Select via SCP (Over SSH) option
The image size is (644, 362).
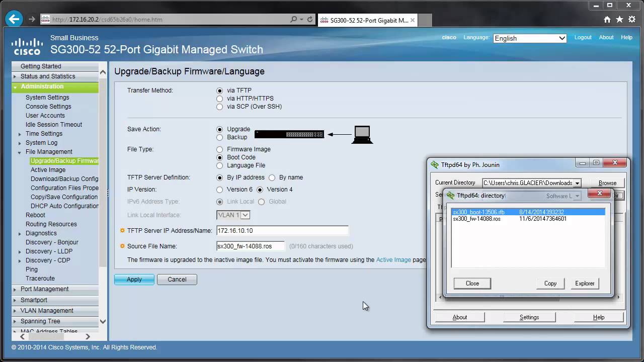pos(219,107)
